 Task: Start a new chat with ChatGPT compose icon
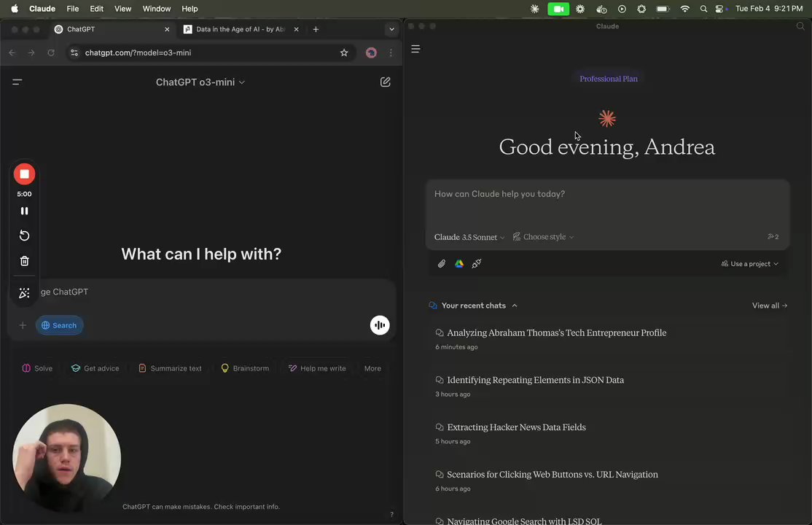coord(386,82)
